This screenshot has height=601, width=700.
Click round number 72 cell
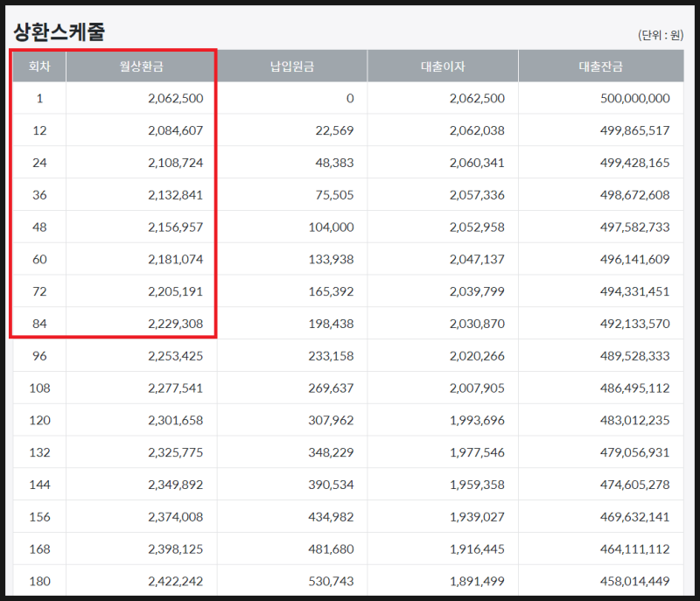39,291
